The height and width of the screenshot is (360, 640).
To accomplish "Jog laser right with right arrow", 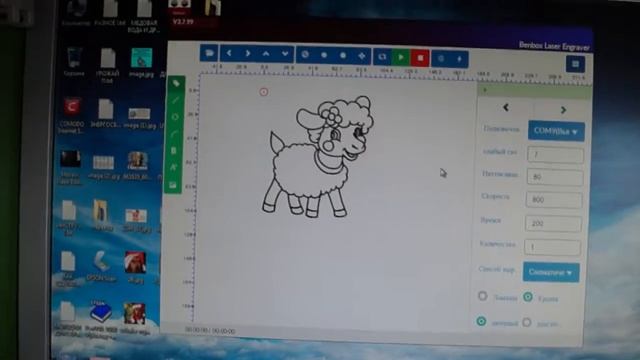I will (248, 54).
